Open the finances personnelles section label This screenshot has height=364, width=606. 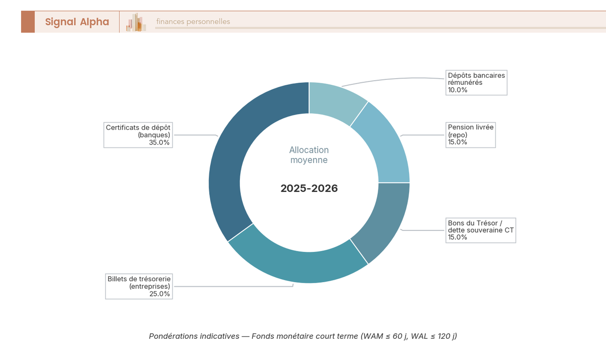[193, 22]
